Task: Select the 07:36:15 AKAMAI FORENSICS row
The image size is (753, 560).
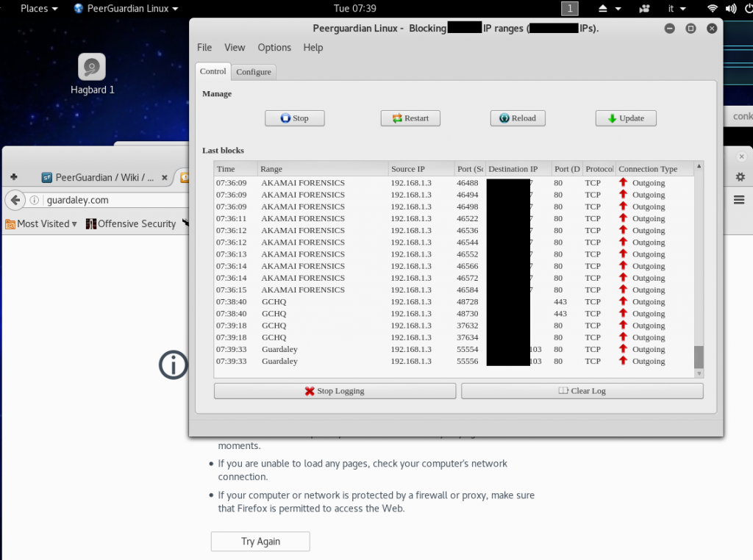Action: pos(454,290)
